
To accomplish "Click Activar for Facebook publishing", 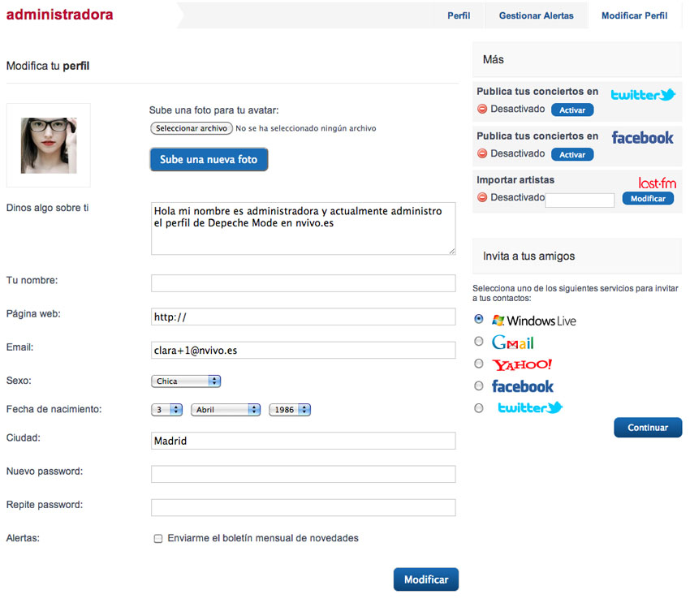I will [x=572, y=154].
